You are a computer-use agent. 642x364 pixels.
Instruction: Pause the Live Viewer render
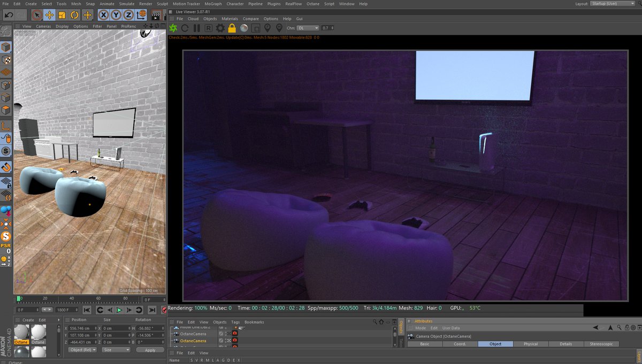pos(197,28)
